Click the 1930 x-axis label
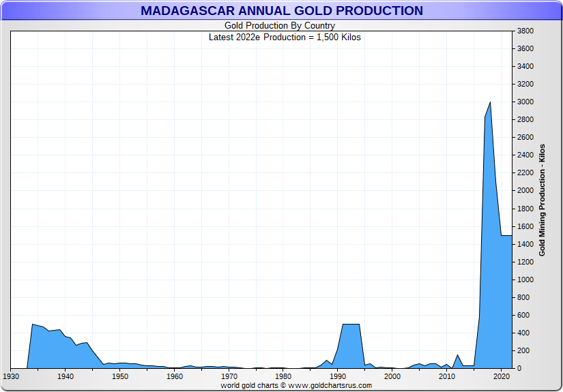 (x=11, y=376)
